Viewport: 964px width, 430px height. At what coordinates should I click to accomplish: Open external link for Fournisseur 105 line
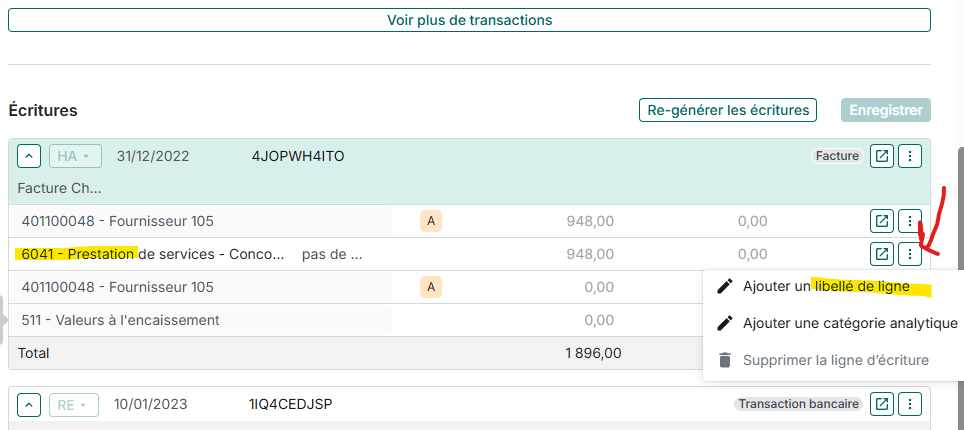click(x=882, y=221)
